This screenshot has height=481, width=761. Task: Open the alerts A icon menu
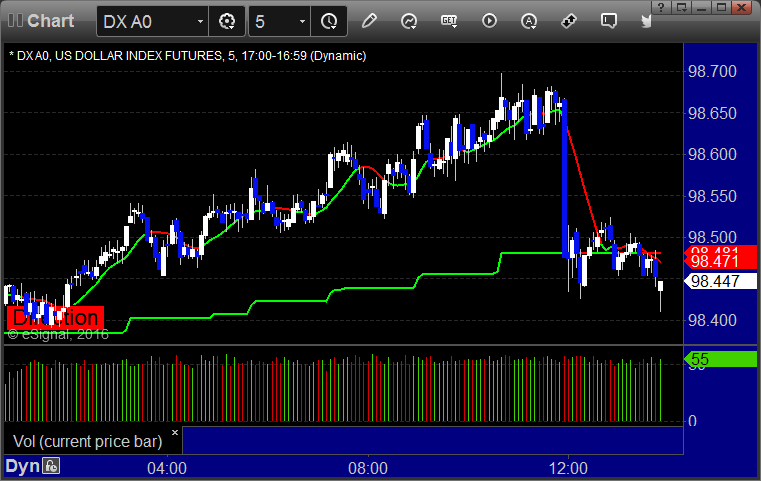pyautogui.click(x=529, y=21)
